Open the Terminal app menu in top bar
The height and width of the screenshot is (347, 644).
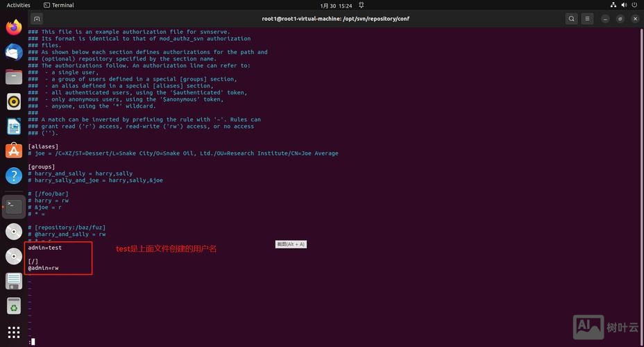58,5
